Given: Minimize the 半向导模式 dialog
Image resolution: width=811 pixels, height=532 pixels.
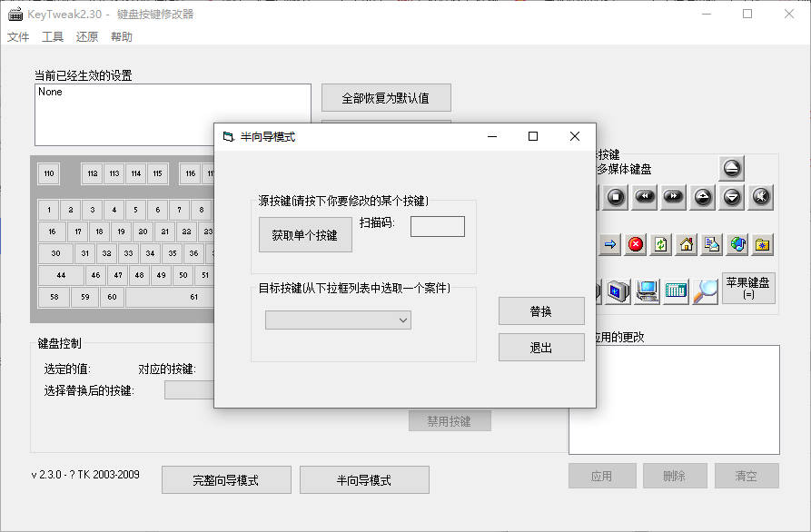Looking at the screenshot, I should pos(492,136).
